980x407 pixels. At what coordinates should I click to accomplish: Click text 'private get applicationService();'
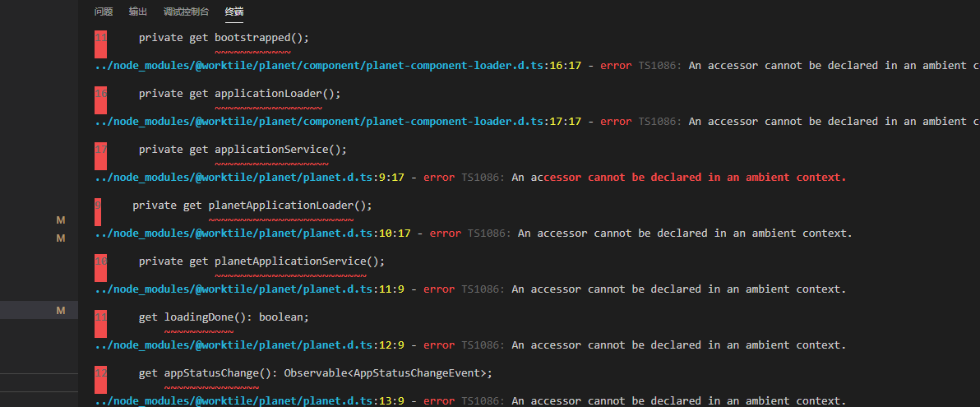point(243,150)
